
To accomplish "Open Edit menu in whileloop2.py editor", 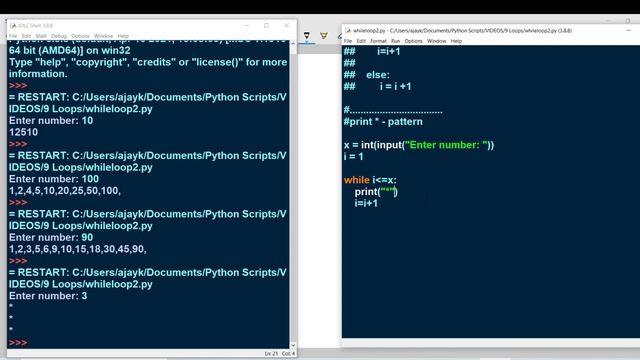I will point(361,41).
